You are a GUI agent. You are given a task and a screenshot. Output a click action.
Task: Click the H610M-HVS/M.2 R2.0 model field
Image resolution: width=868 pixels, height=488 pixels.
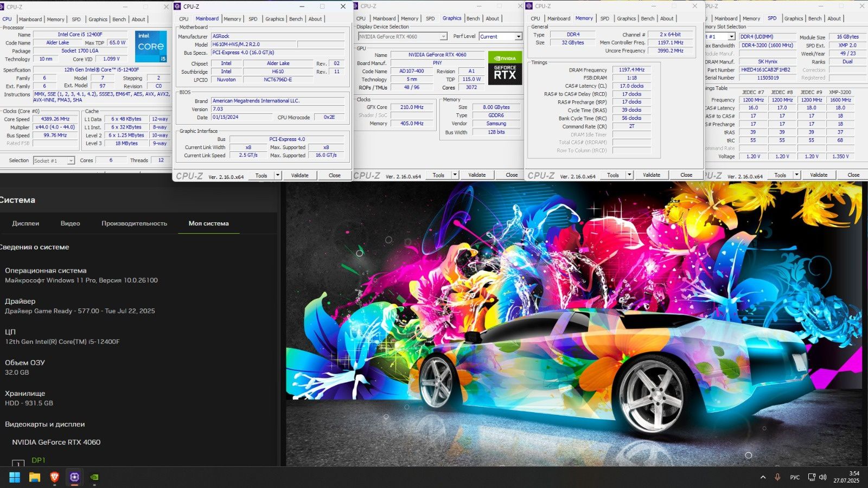coord(253,44)
